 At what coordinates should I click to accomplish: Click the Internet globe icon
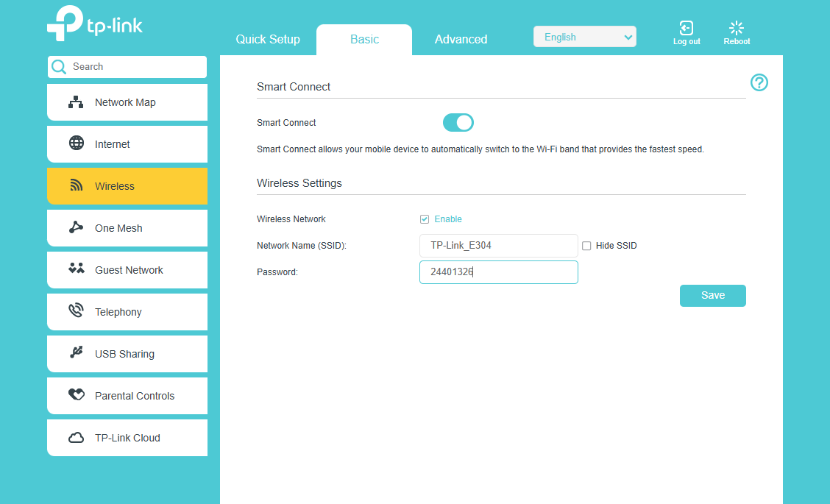tap(76, 143)
